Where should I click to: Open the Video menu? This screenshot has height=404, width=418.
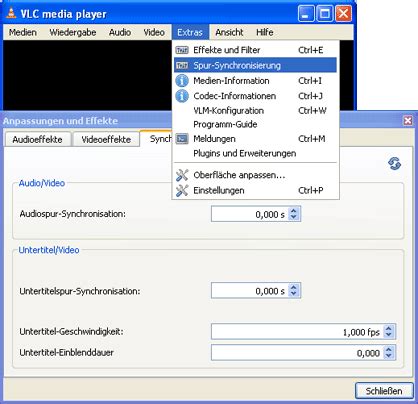pos(154,32)
